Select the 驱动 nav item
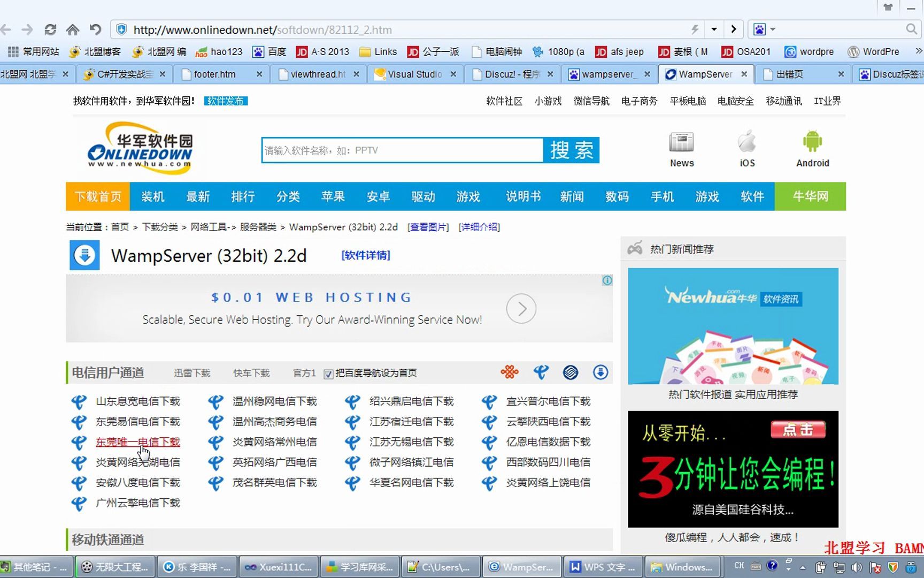Image resolution: width=924 pixels, height=578 pixels. (x=423, y=196)
